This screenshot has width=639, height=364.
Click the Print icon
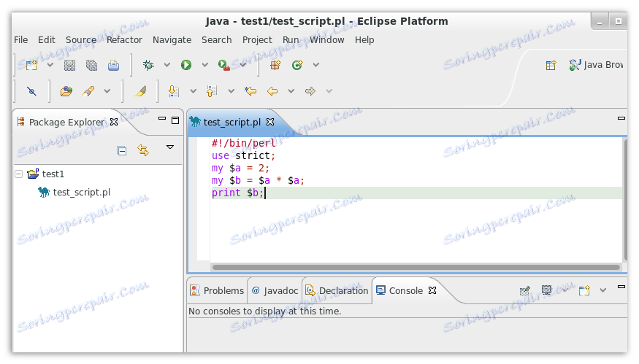[114, 65]
